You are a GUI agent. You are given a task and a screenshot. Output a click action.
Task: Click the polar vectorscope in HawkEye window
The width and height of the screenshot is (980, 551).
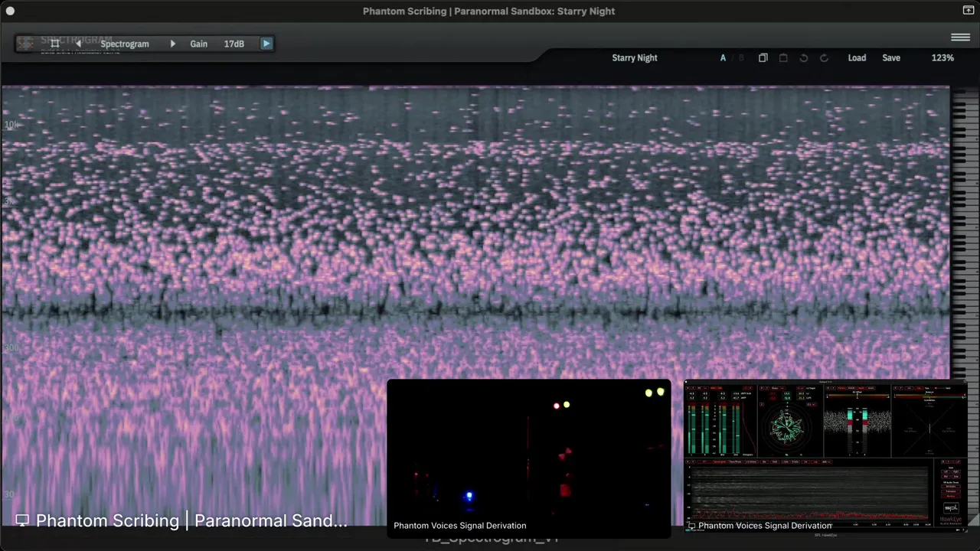point(786,427)
